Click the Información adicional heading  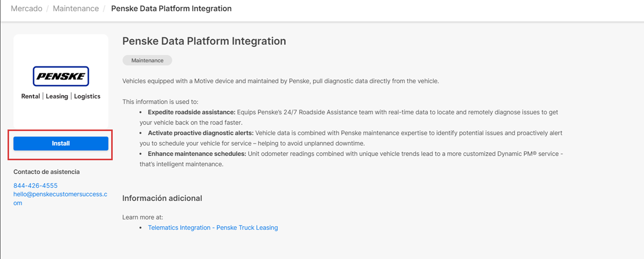[162, 198]
